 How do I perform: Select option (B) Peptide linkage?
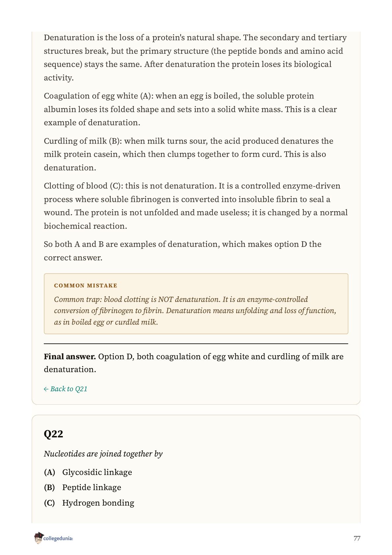pyautogui.click(x=83, y=487)
